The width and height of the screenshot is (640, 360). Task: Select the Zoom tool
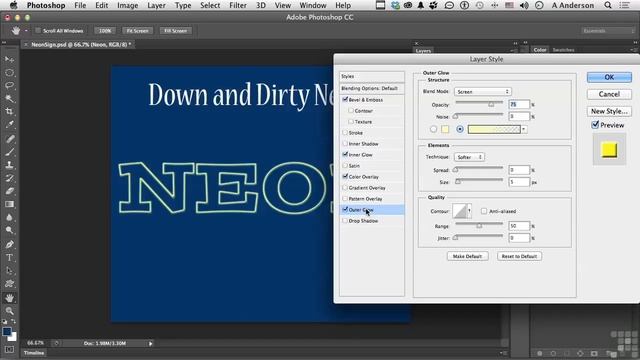click(9, 311)
